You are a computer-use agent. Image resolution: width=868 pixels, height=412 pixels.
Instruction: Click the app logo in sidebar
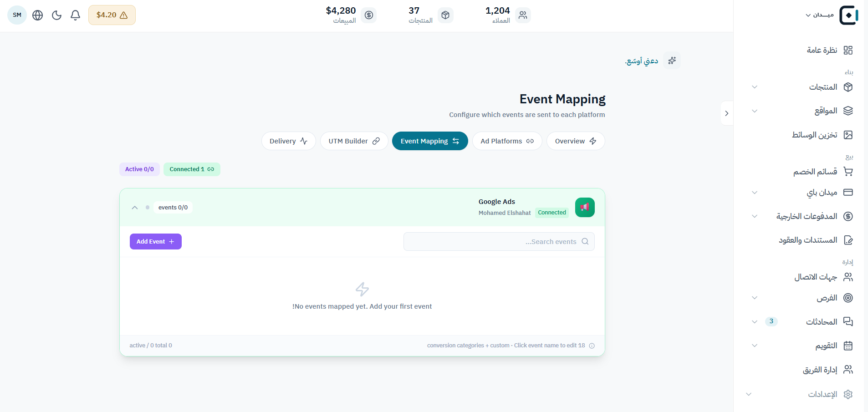(x=849, y=15)
